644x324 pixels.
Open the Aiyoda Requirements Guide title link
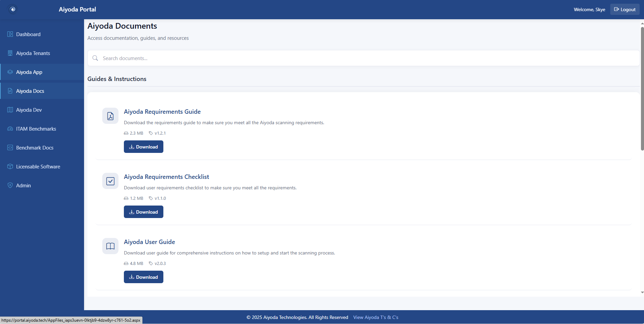[162, 111]
